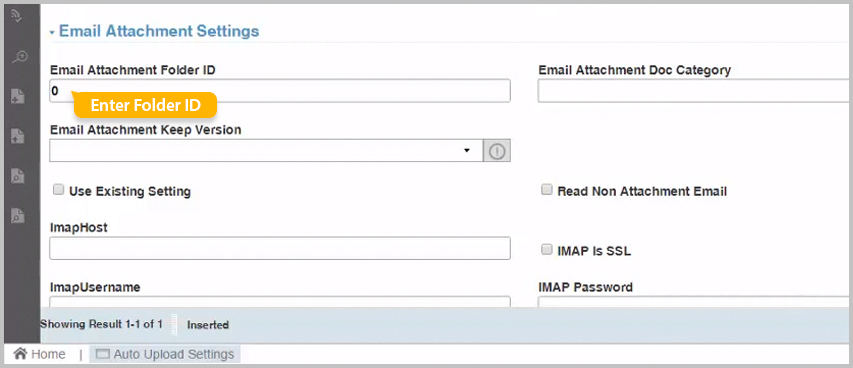Collapse the Email Attachment Settings section
Screen dimensions: 853x368
click(x=52, y=33)
